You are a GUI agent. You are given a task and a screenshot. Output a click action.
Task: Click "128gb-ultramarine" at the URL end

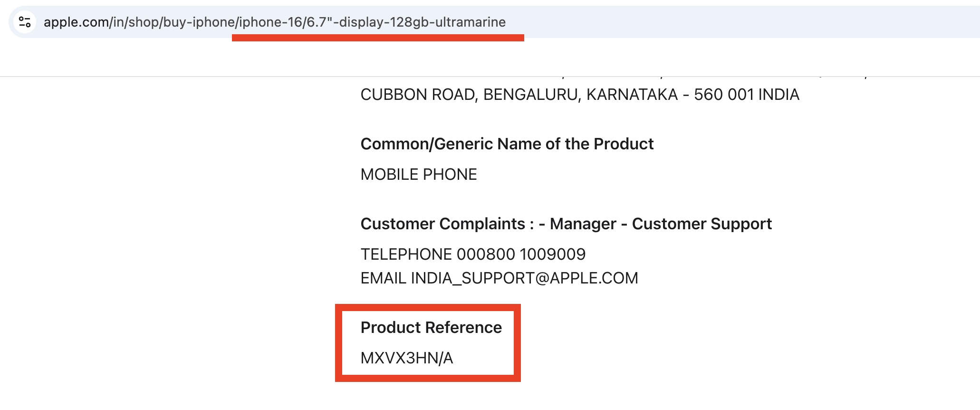[447, 22]
